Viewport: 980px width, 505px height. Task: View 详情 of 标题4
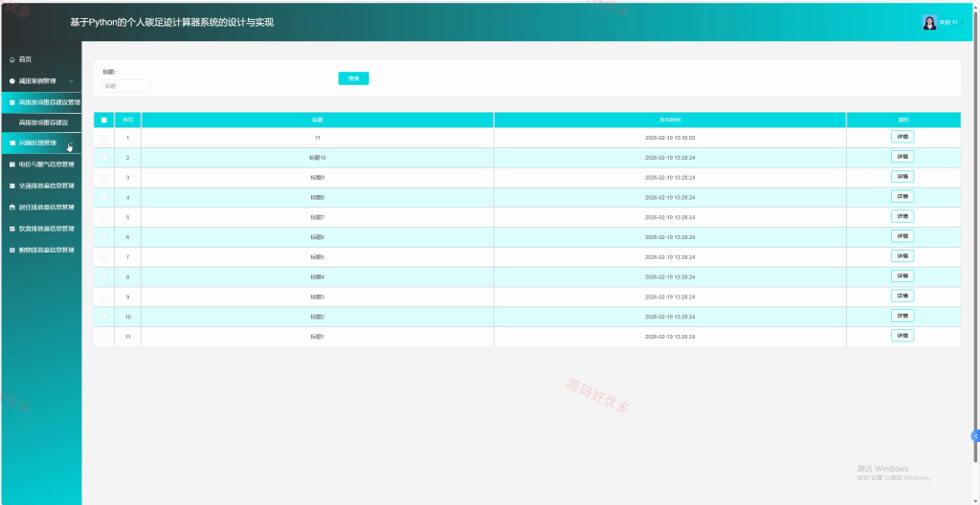click(x=902, y=275)
